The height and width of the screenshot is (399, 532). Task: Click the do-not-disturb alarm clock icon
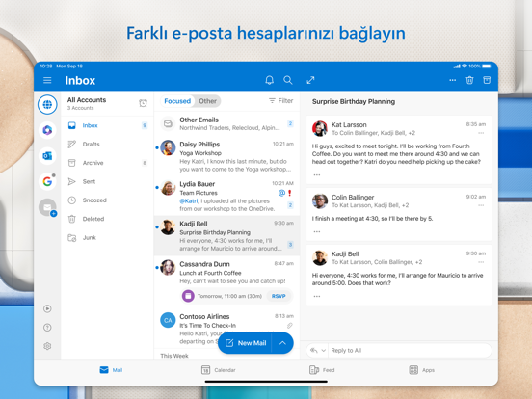tap(144, 103)
